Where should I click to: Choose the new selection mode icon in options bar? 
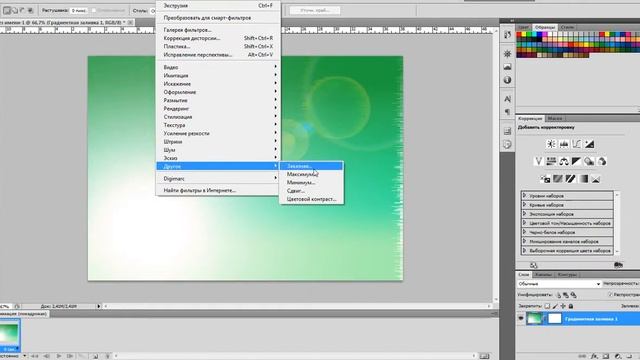(7, 10)
